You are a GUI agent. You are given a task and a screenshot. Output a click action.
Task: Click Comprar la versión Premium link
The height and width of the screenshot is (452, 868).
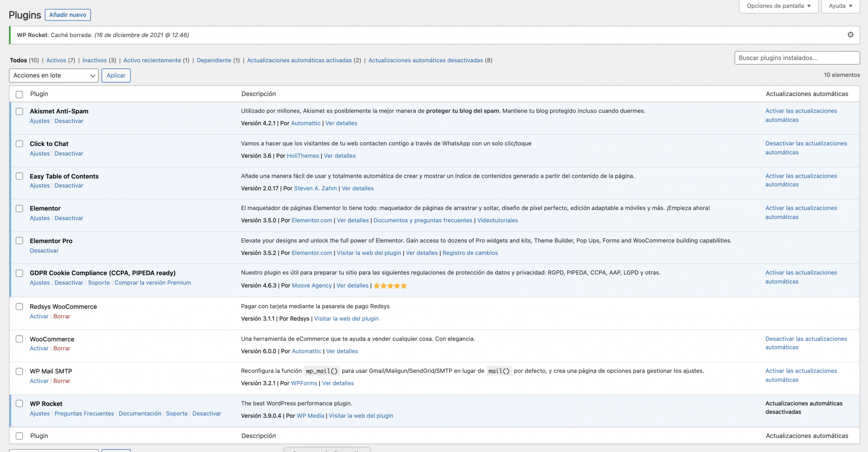click(x=153, y=282)
